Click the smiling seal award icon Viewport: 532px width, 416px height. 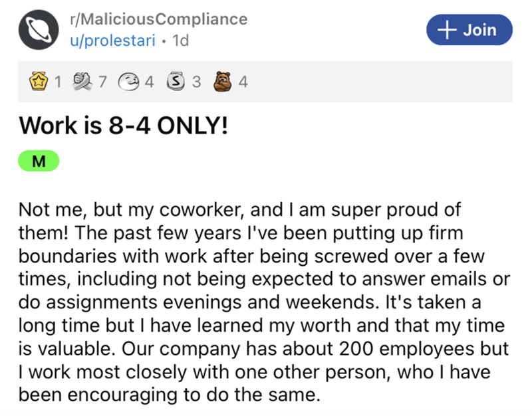click(x=130, y=82)
